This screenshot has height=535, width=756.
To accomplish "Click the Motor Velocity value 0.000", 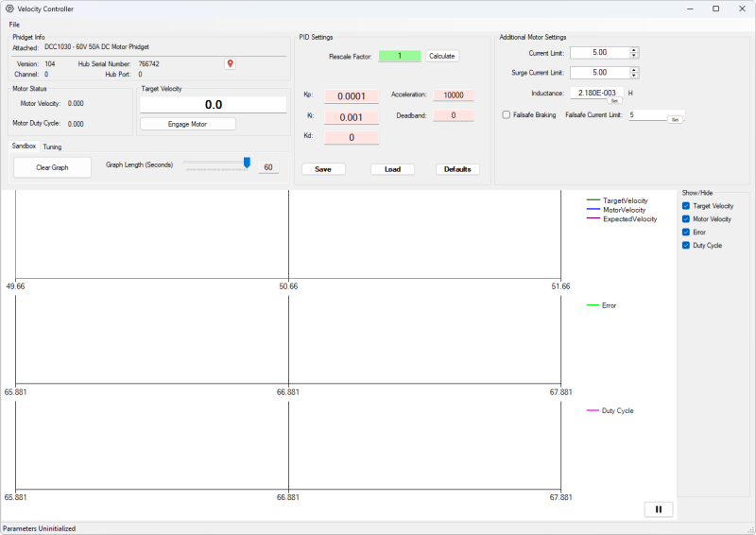I will click(76, 103).
